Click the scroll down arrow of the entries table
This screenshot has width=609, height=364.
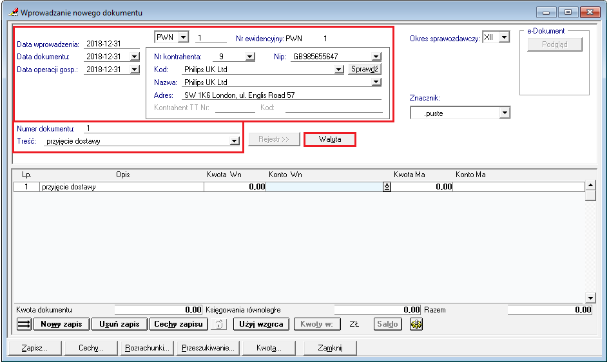coord(590,298)
